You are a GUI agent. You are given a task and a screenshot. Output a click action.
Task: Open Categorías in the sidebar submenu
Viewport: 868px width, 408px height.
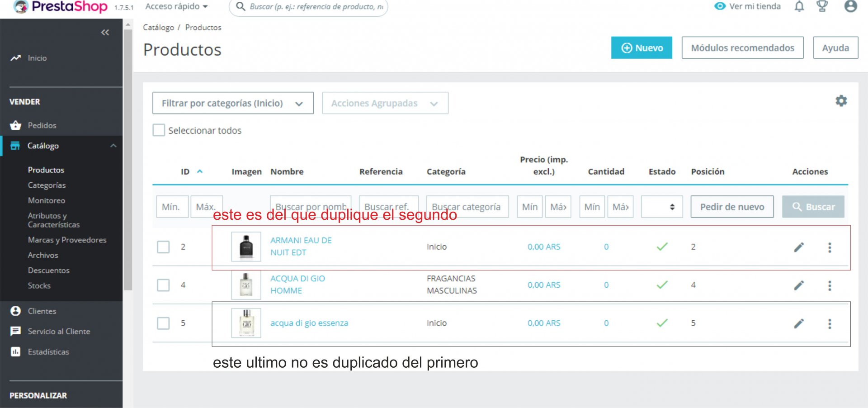coord(47,185)
